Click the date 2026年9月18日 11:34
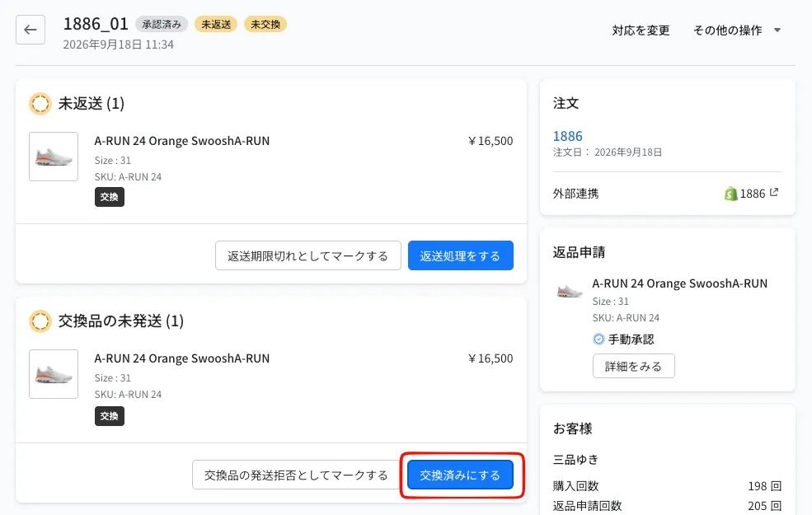812x515 pixels. coord(118,44)
